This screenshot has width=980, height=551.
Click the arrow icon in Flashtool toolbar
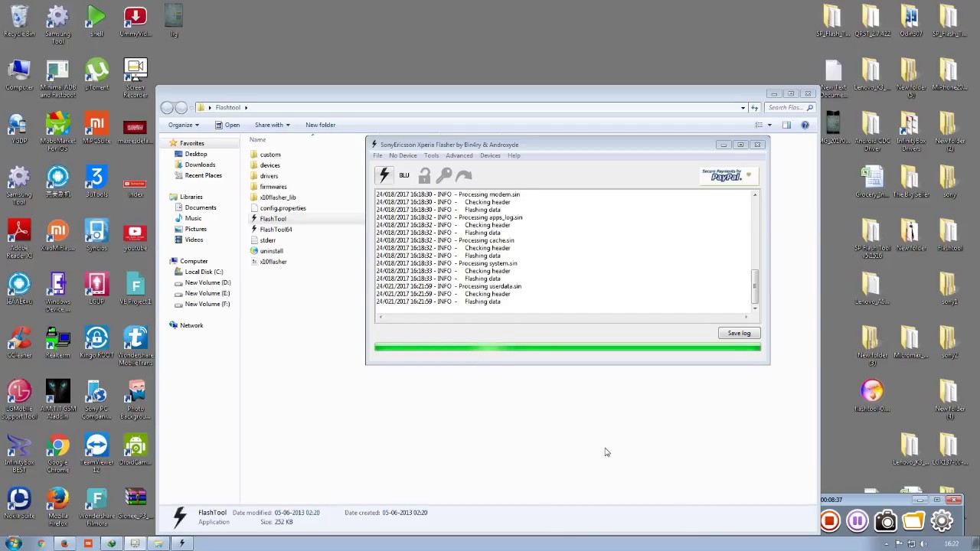click(464, 175)
